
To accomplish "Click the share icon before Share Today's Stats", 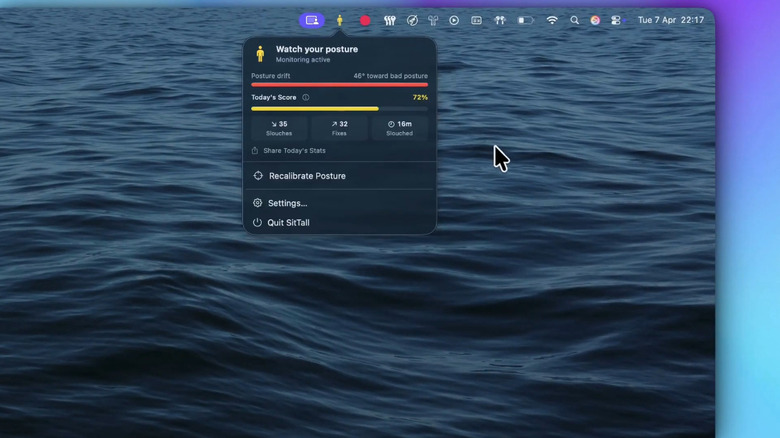I will pos(255,150).
